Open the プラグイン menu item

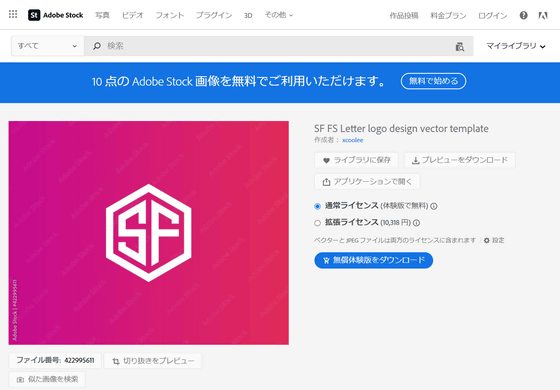pyautogui.click(x=214, y=15)
